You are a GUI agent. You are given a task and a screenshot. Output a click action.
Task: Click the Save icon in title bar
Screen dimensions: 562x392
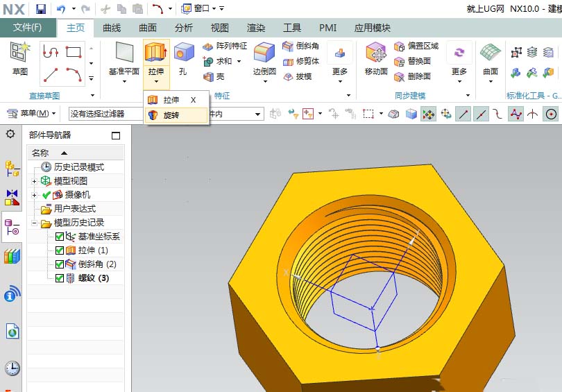point(41,8)
